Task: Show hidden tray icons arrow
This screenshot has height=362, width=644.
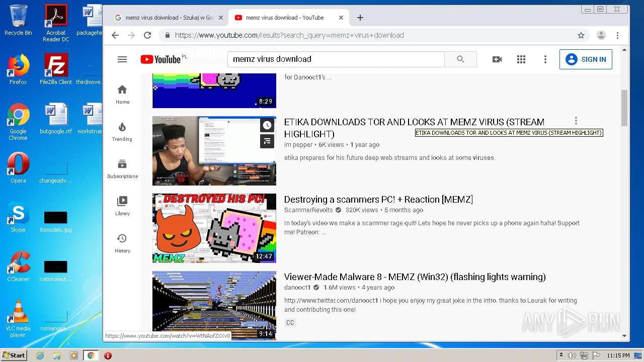Action: point(561,355)
